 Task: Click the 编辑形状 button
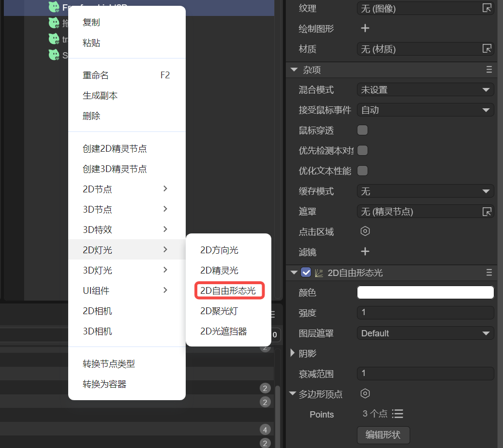click(x=383, y=434)
